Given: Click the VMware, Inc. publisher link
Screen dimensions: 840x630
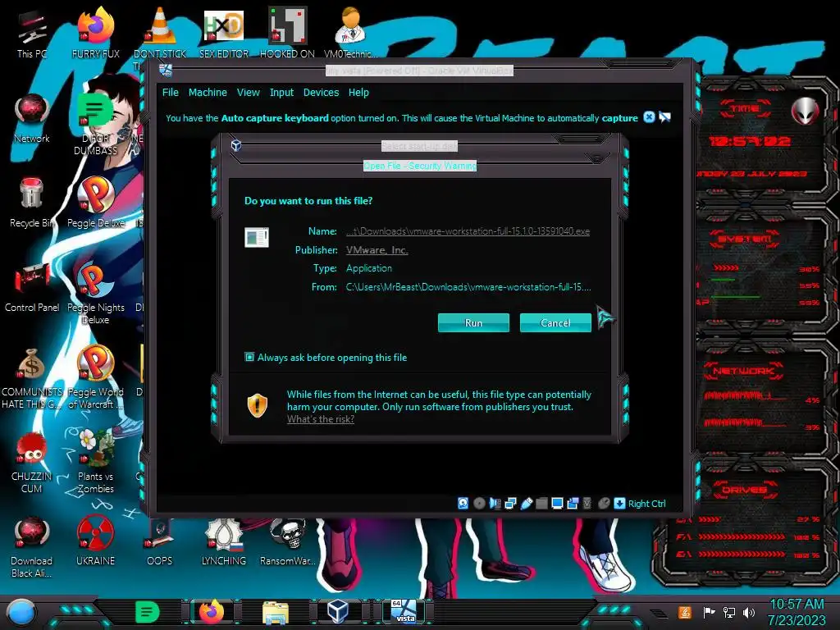Looking at the screenshot, I should (377, 250).
